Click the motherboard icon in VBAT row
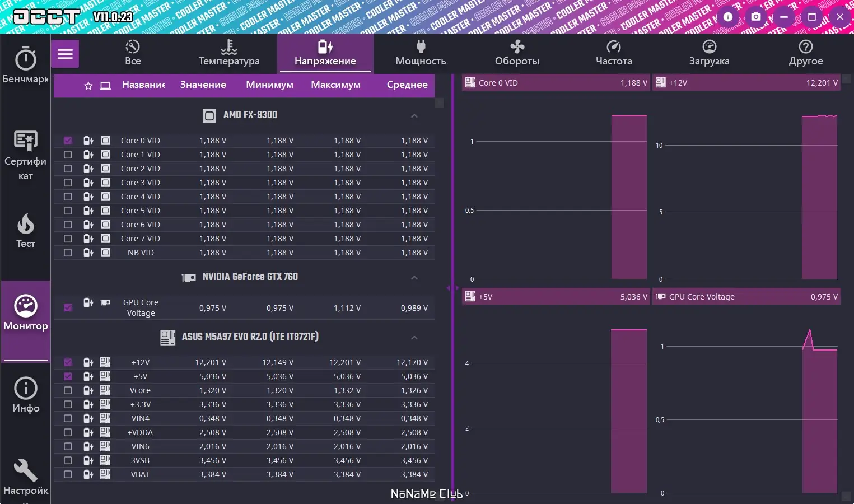Viewport: 854px width, 504px height. [105, 474]
